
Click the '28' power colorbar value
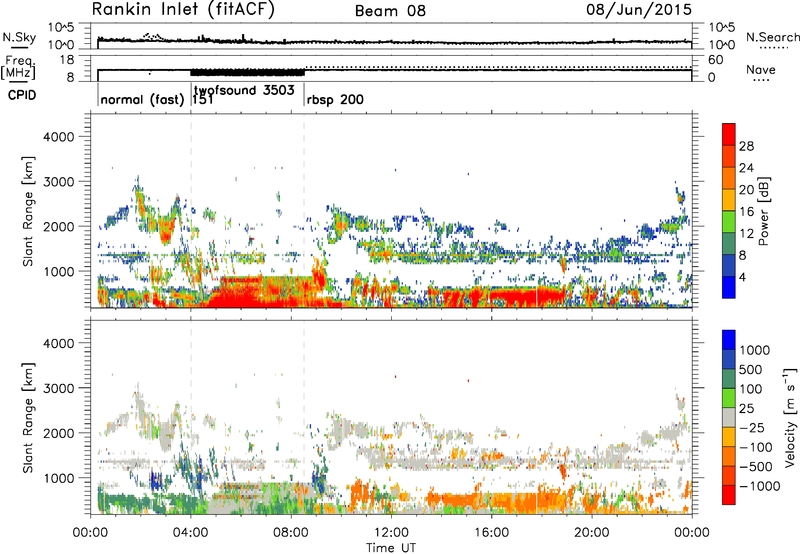[746, 146]
